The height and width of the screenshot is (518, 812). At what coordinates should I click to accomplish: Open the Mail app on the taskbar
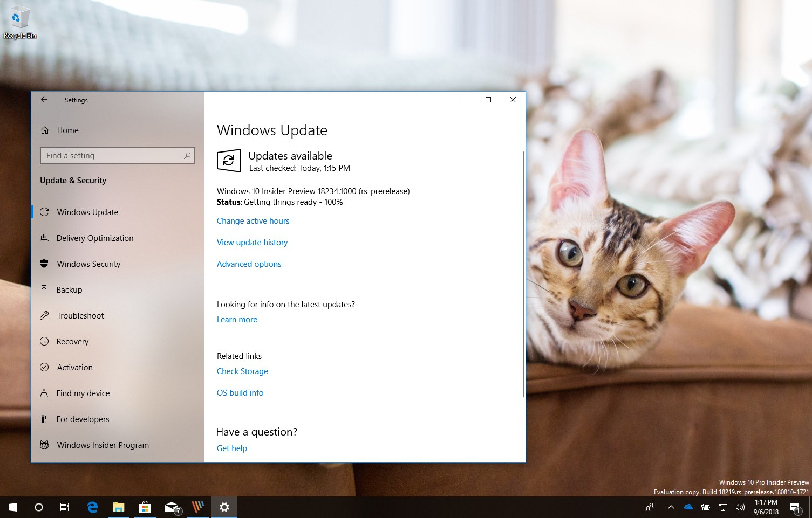coord(172,507)
